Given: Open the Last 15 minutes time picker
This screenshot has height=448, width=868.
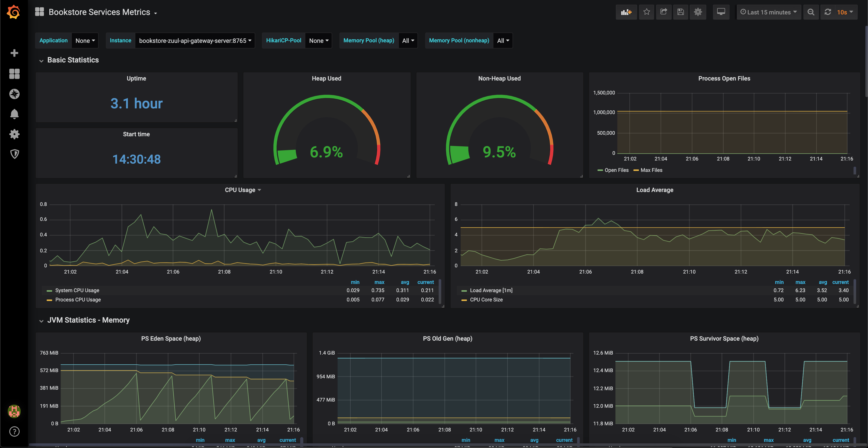Looking at the screenshot, I should [769, 12].
